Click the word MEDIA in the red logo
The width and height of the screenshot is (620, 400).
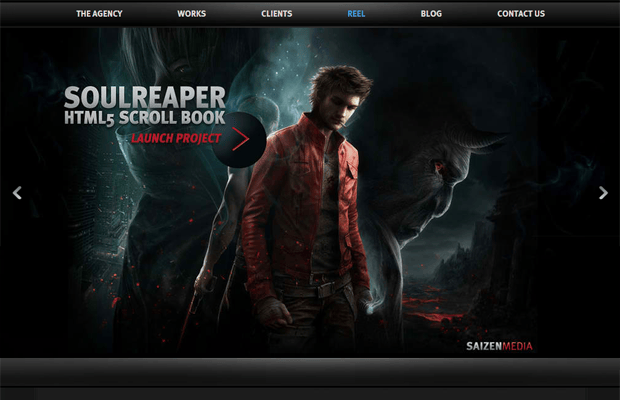pyautogui.click(x=516, y=347)
